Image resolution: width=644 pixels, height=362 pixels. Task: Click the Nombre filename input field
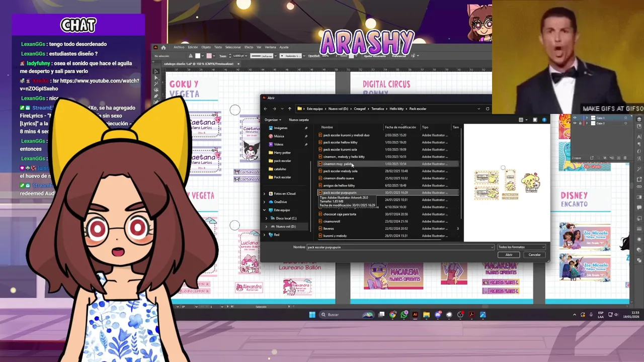(x=400, y=247)
